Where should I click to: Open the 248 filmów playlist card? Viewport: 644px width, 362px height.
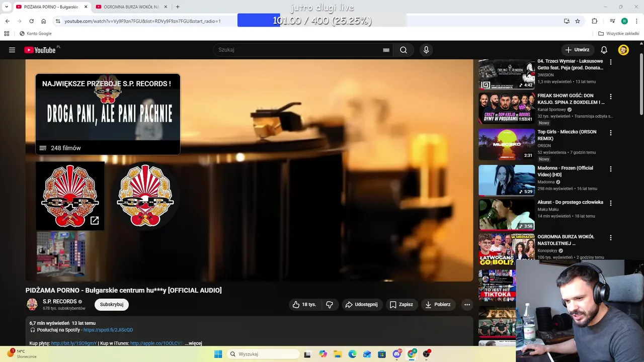[x=108, y=114]
